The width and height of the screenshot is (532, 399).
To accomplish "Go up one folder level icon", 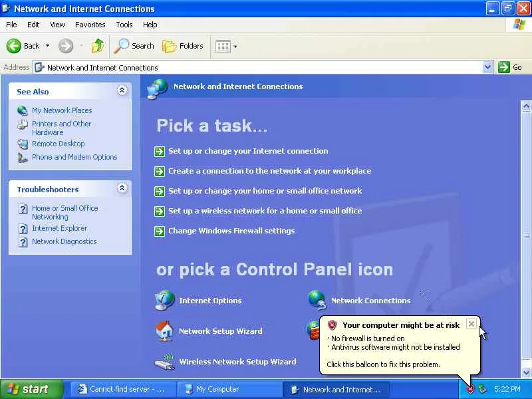I will pos(97,46).
